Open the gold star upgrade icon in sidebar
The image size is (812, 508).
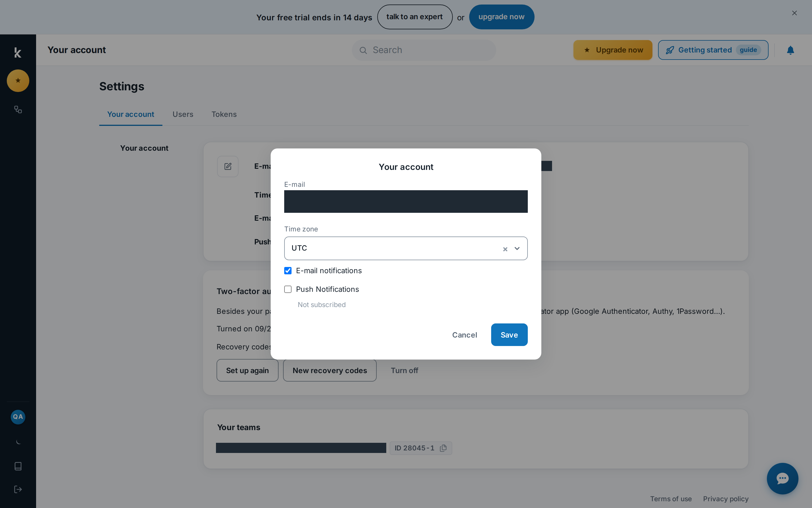pos(18,81)
